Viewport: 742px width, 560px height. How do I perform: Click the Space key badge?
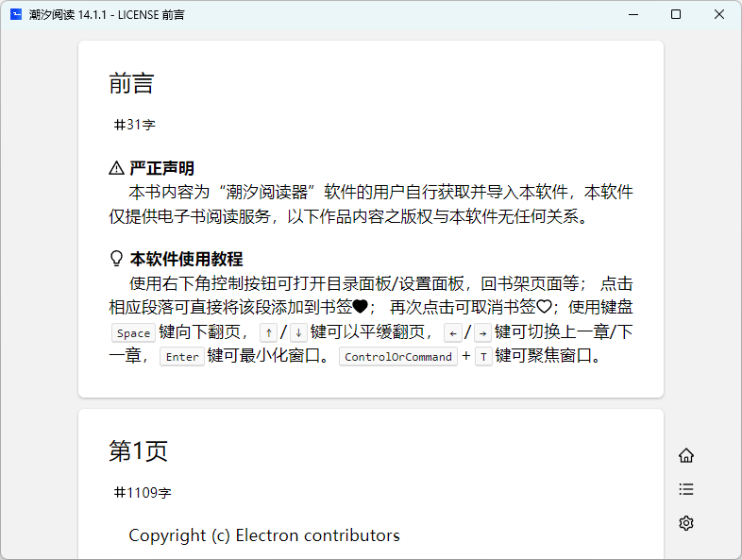(133, 332)
